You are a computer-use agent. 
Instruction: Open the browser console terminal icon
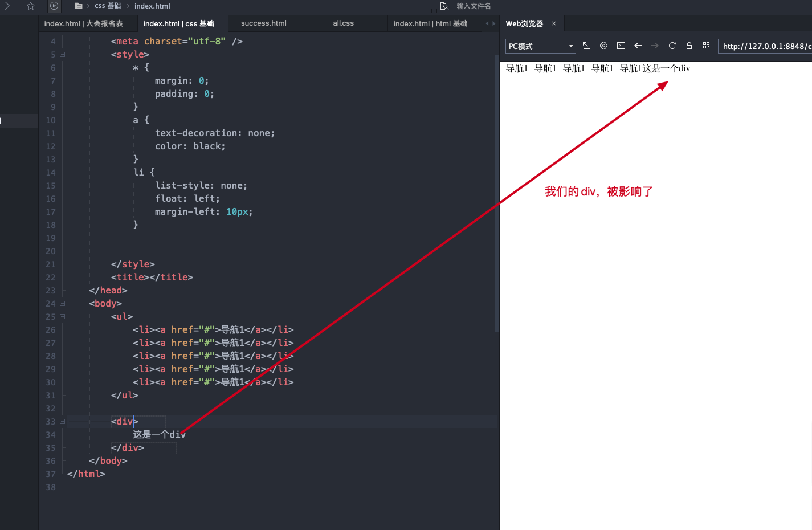point(621,46)
